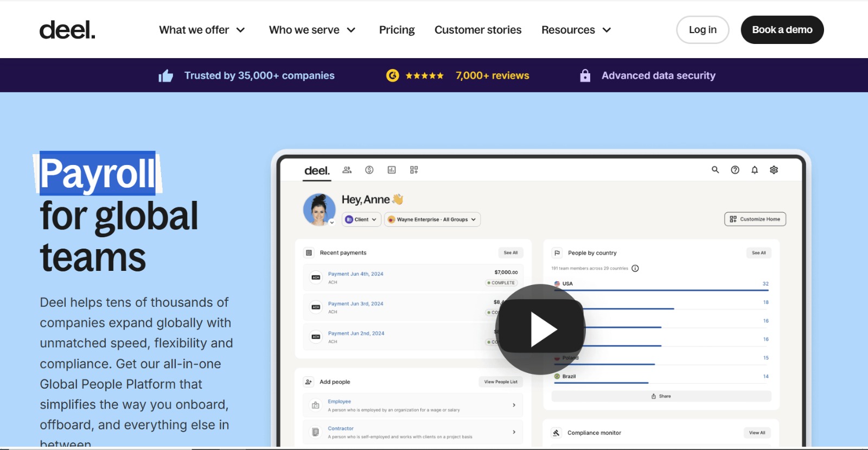Open Payment Jun 3rd, 2024
The width and height of the screenshot is (868, 450).
coord(355,304)
